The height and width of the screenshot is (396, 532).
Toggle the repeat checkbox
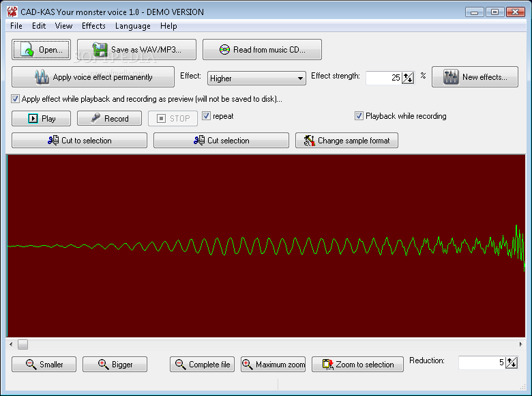click(x=206, y=116)
